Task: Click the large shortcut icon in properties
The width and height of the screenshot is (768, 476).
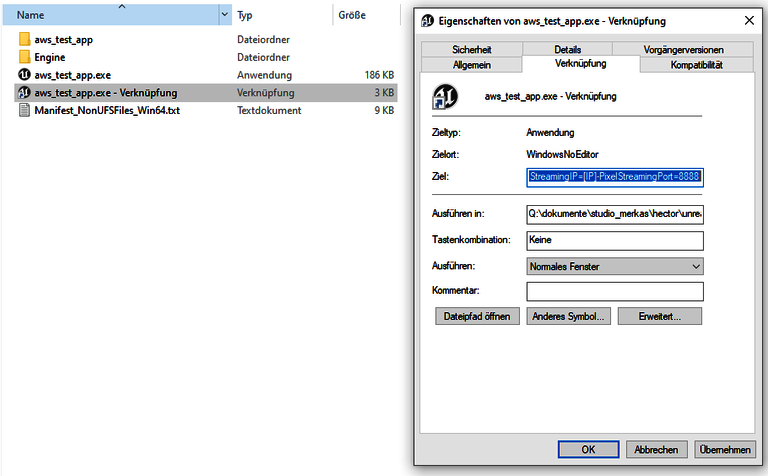Action: pos(444,97)
